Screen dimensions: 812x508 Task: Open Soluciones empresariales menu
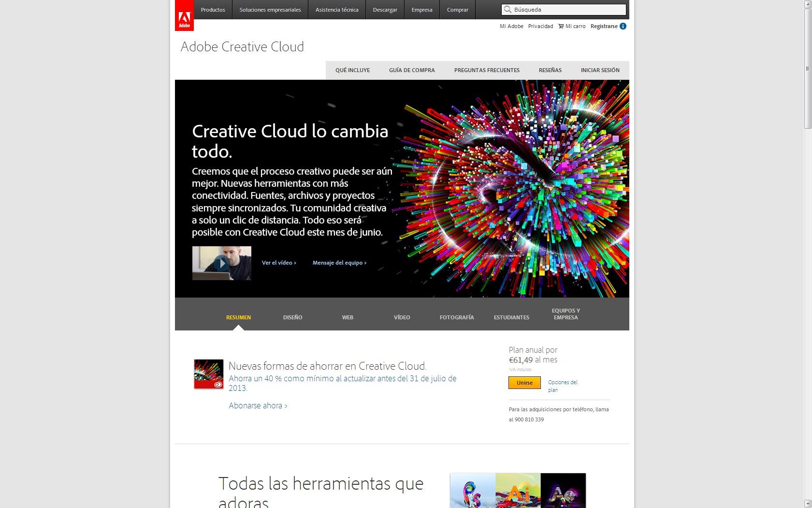tap(270, 10)
